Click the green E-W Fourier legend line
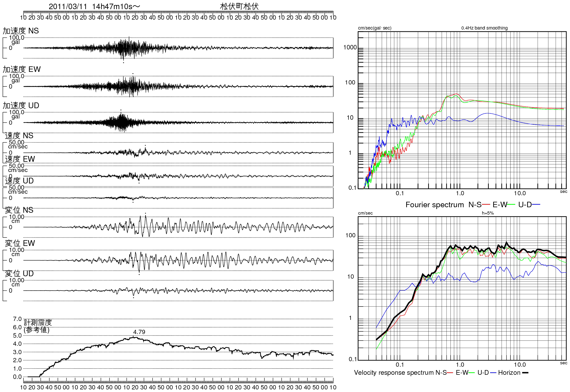570x392 pixels. (511, 204)
